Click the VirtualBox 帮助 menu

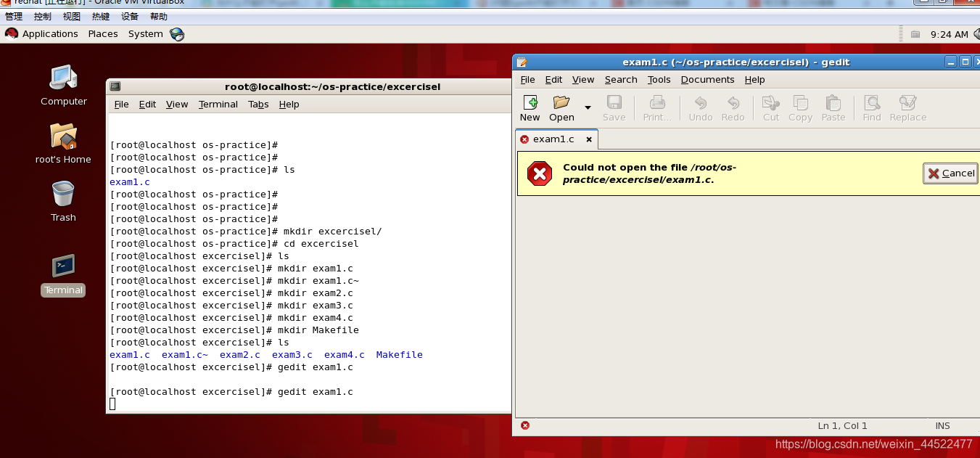point(158,16)
